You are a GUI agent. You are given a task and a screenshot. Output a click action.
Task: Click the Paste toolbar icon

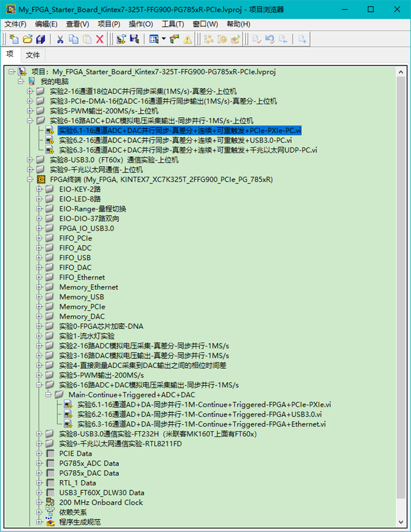(x=87, y=39)
